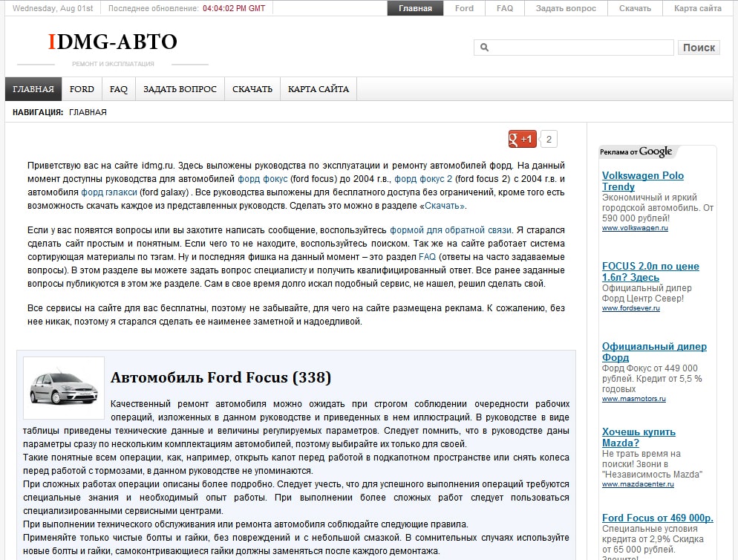Select FORD tab in main navigation
This screenshot has width=738, height=560.
pos(82,89)
